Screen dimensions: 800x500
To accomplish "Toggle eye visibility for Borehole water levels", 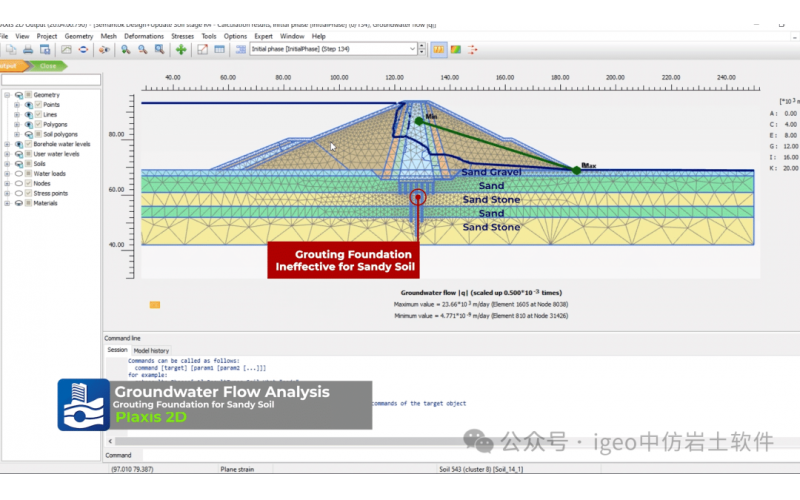I will coord(19,144).
